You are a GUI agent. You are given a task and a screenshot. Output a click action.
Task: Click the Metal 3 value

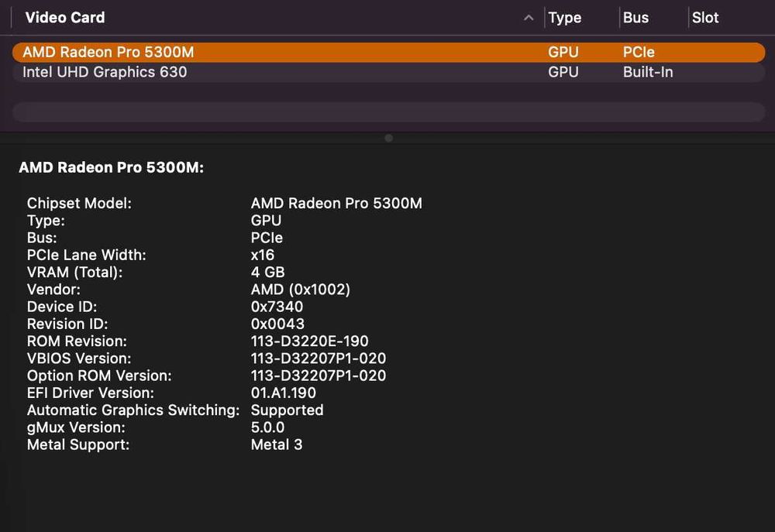(277, 445)
